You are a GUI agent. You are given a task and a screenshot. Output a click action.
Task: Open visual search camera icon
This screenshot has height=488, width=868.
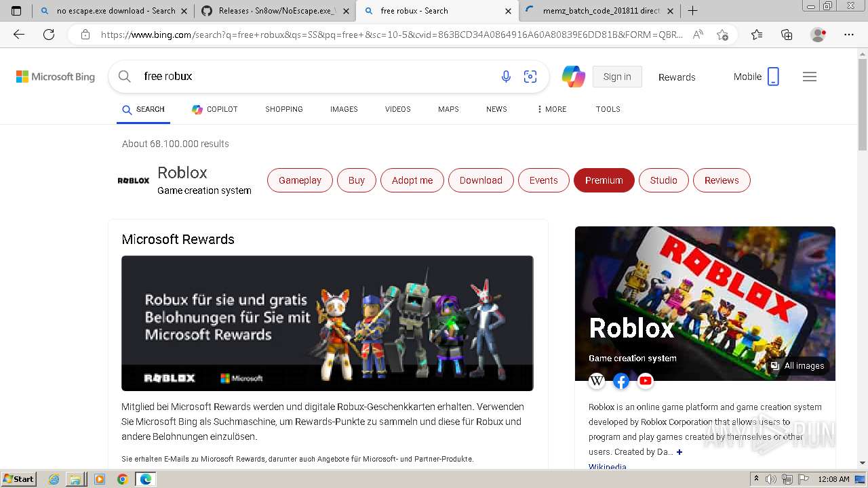click(530, 77)
